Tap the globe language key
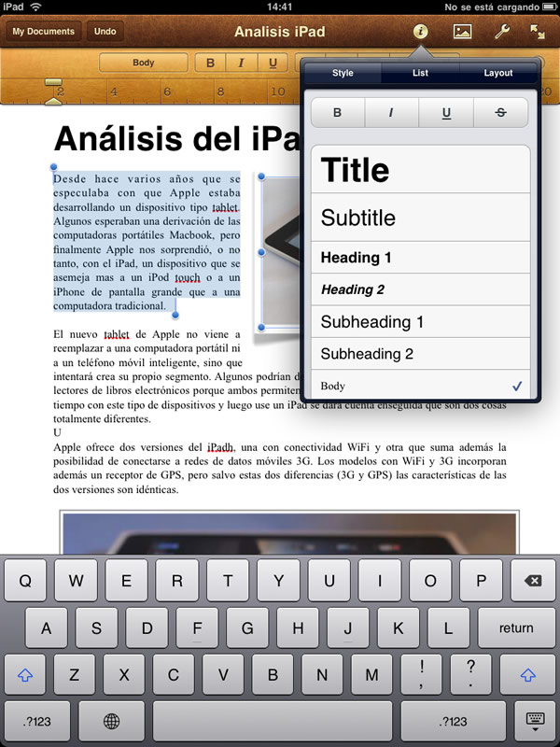 coord(111,721)
